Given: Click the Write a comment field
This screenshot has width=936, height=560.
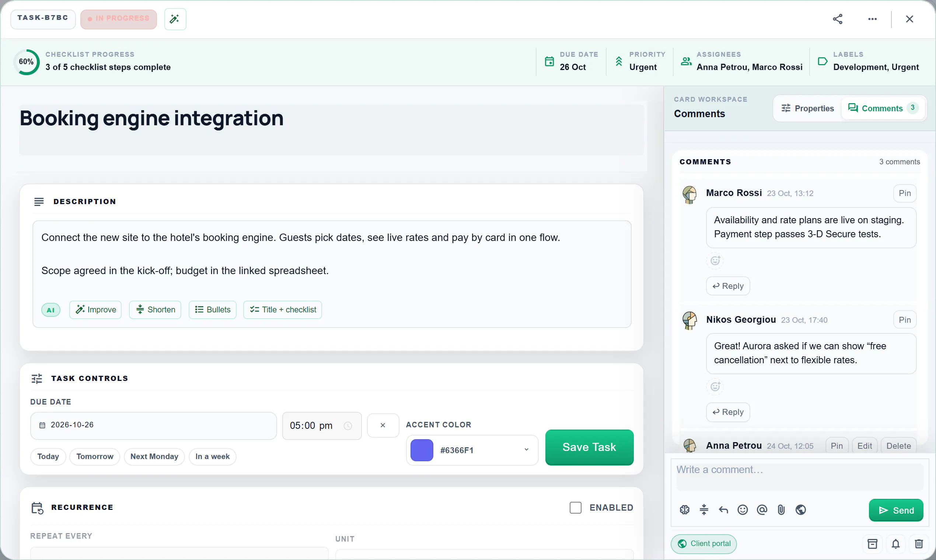Looking at the screenshot, I should [x=799, y=476].
